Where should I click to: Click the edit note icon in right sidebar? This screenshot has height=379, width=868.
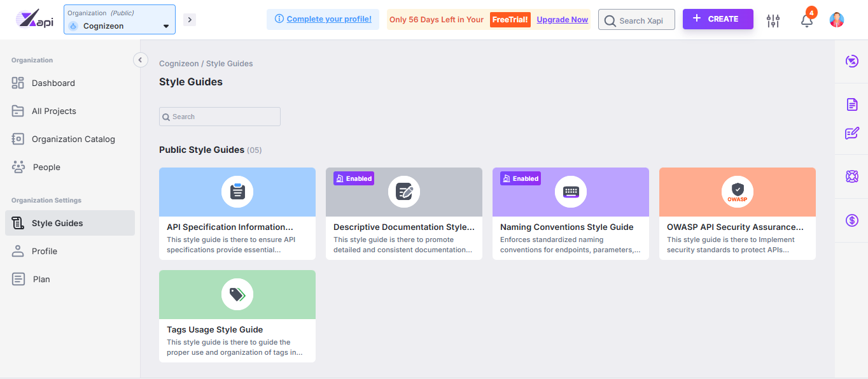pyautogui.click(x=852, y=133)
